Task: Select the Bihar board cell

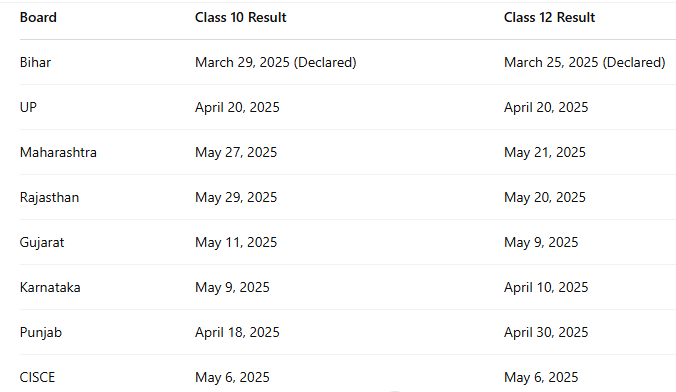Action: pos(35,63)
